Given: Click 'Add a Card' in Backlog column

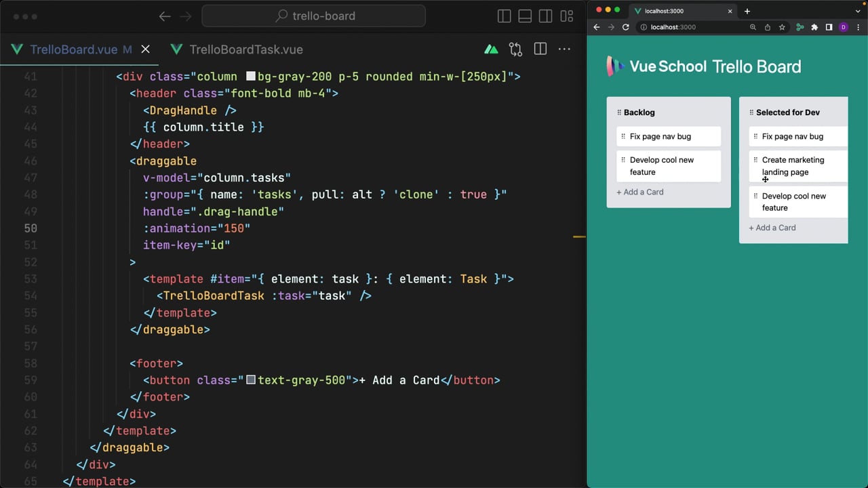Looking at the screenshot, I should [640, 192].
